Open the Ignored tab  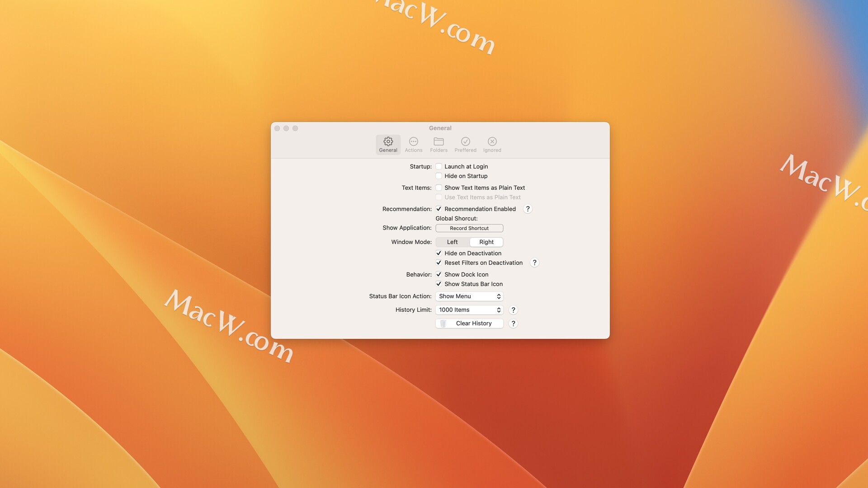click(x=492, y=145)
